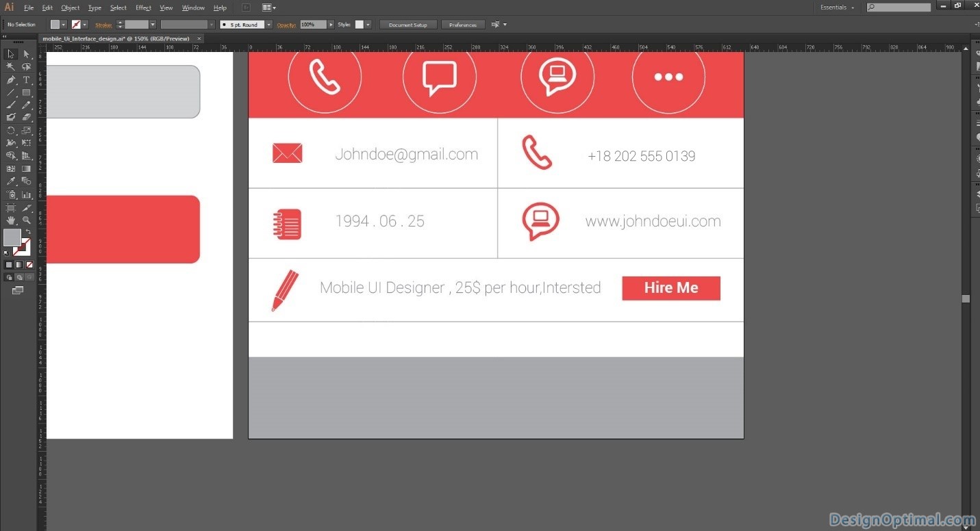Click the Preferences button
Viewport: 980px width, 531px height.
tap(463, 25)
